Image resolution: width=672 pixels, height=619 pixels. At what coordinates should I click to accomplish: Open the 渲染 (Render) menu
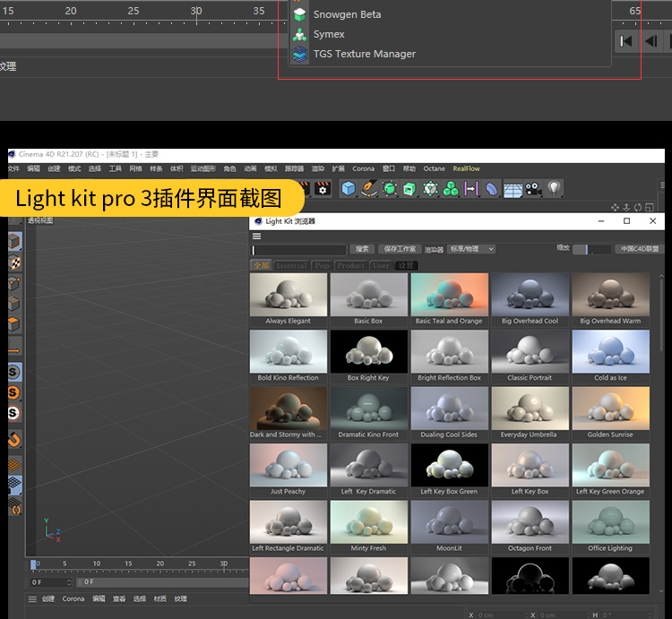click(317, 168)
